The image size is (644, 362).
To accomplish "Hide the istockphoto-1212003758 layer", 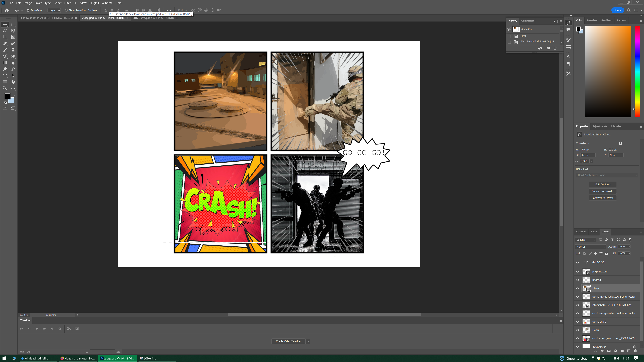I will tap(577, 305).
